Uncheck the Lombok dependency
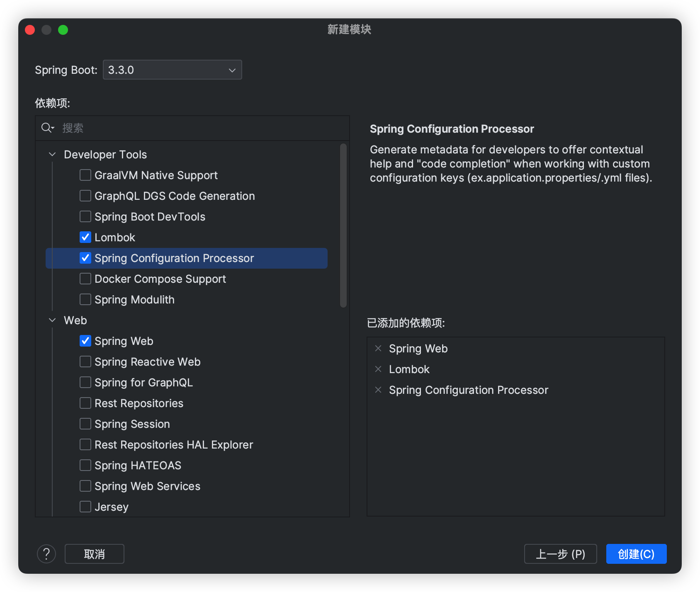The width and height of the screenshot is (700, 592). pos(85,237)
